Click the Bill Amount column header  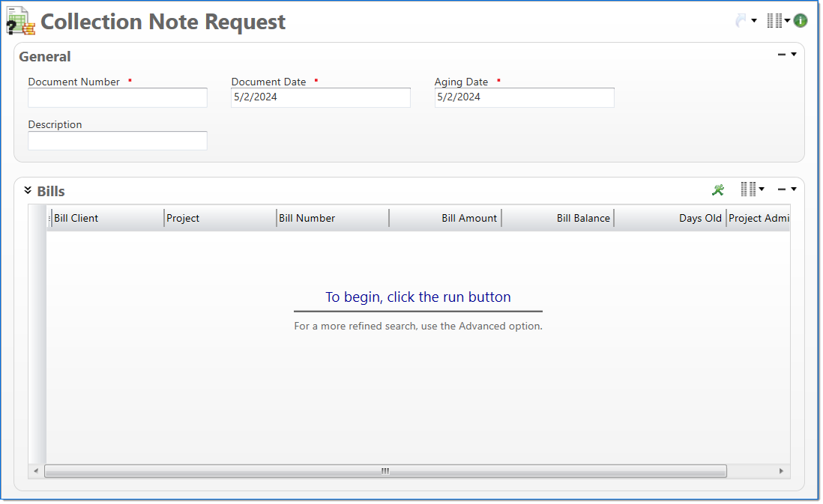tap(446, 218)
